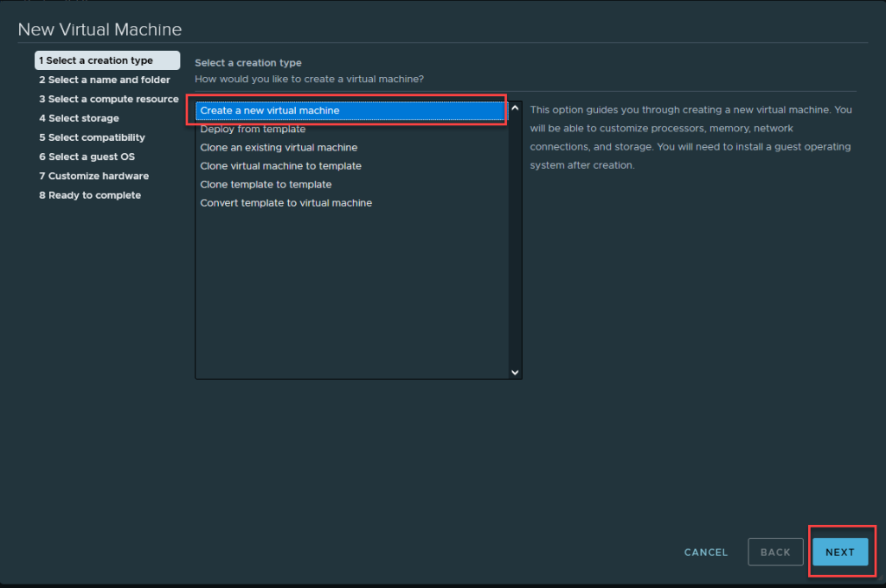Image resolution: width=886 pixels, height=588 pixels.
Task: Open step 4 Select storage
Action: tap(79, 118)
